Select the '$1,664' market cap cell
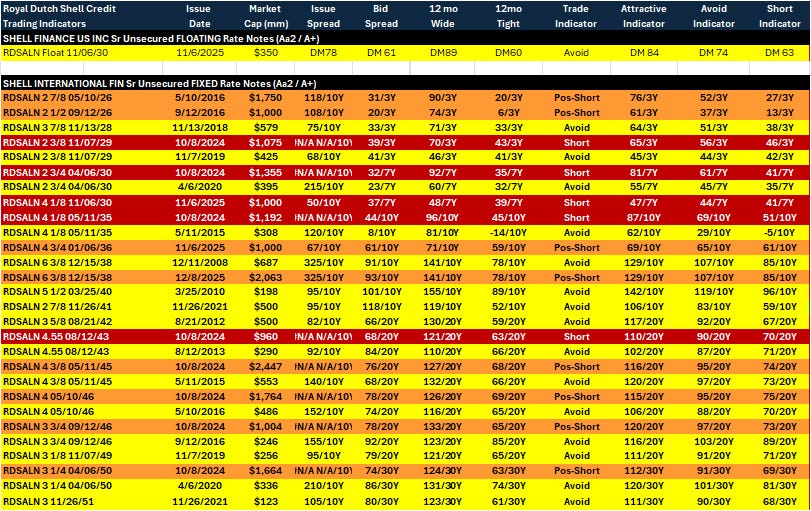 click(265, 471)
